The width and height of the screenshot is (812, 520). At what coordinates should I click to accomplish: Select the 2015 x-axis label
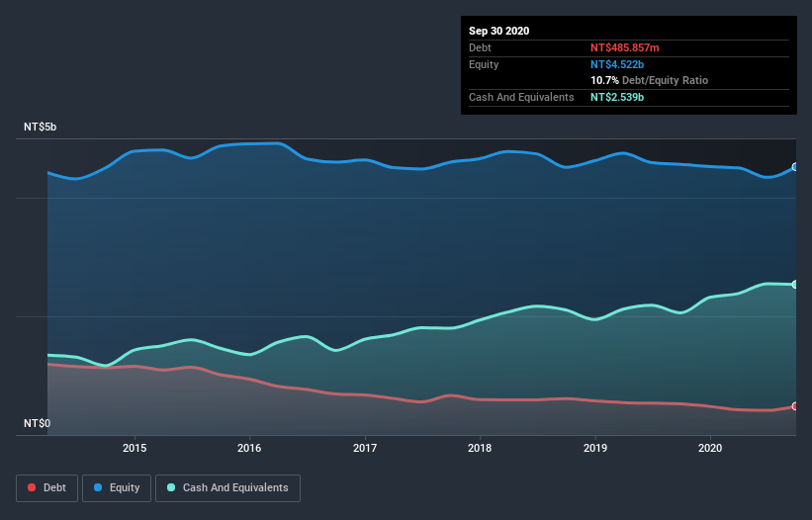click(135, 448)
